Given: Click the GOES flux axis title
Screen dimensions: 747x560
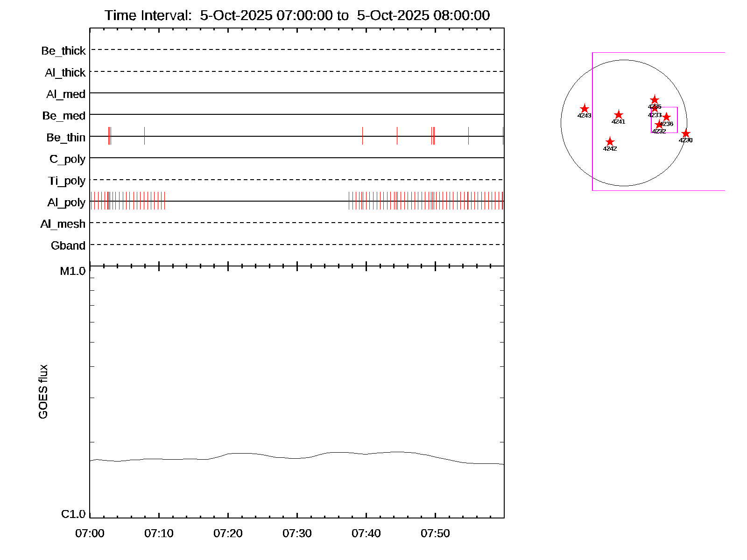Looking at the screenshot, I should tap(43, 392).
